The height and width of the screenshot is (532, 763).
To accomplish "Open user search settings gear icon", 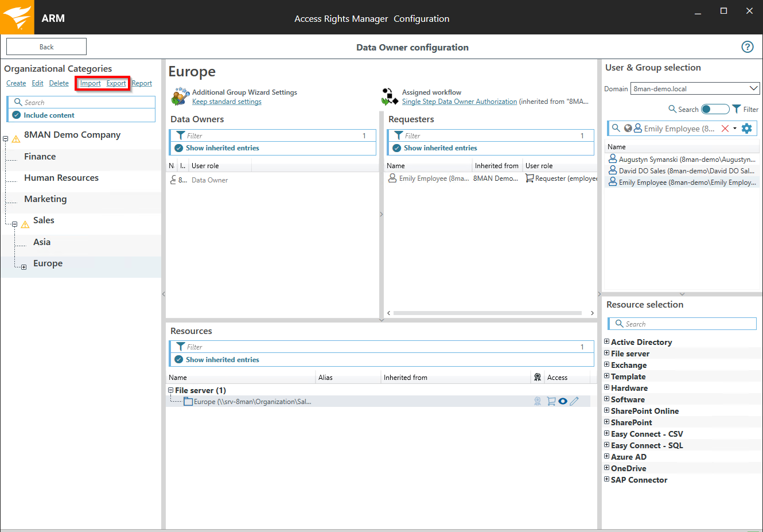I will [x=746, y=129].
